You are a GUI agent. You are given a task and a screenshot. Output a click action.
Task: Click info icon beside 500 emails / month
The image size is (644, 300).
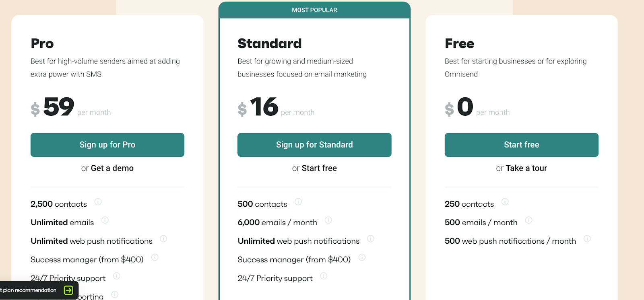[529, 220]
